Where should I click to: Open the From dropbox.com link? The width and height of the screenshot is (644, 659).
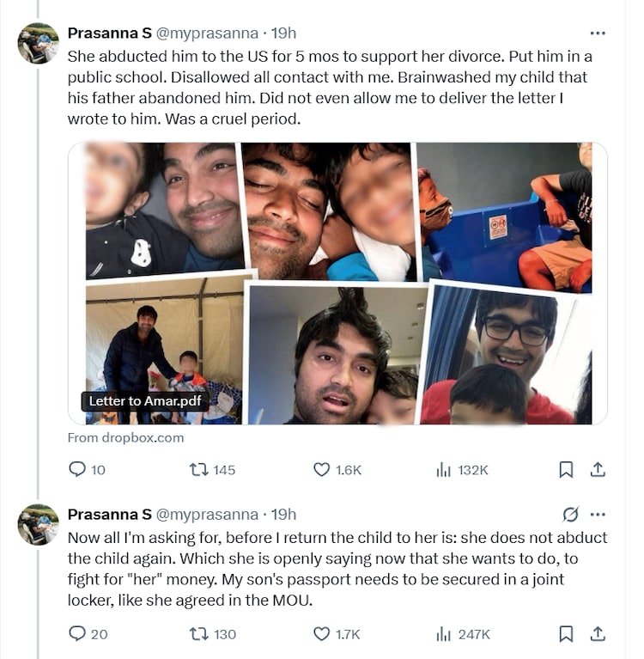pos(125,437)
